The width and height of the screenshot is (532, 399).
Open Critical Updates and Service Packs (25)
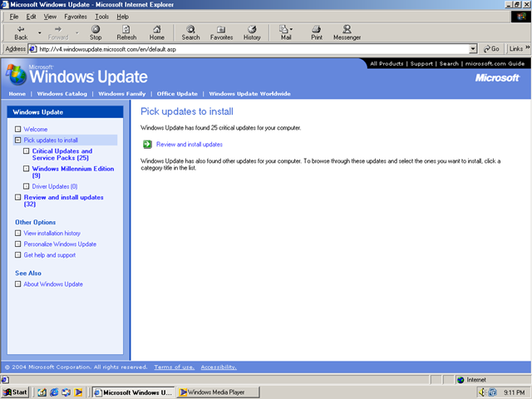[62, 155]
